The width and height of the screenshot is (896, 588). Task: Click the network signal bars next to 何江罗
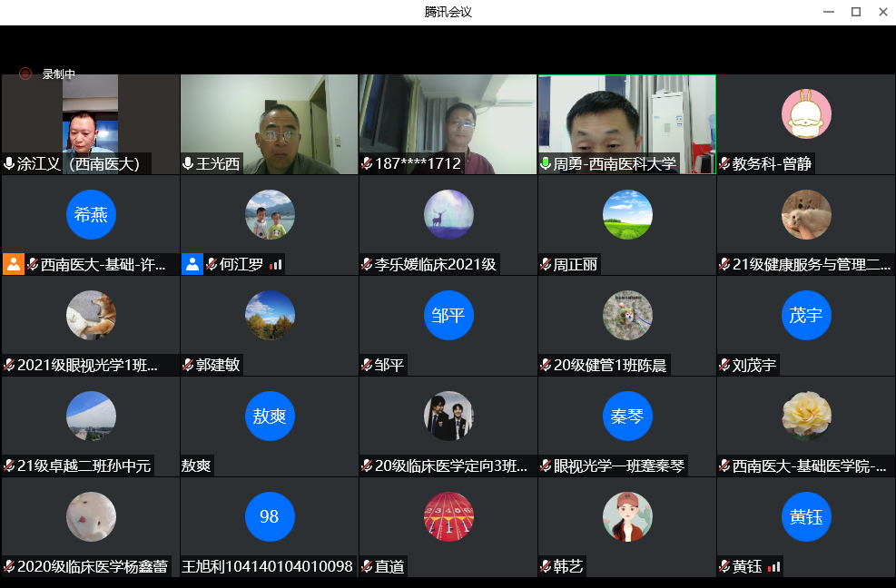[x=276, y=265]
